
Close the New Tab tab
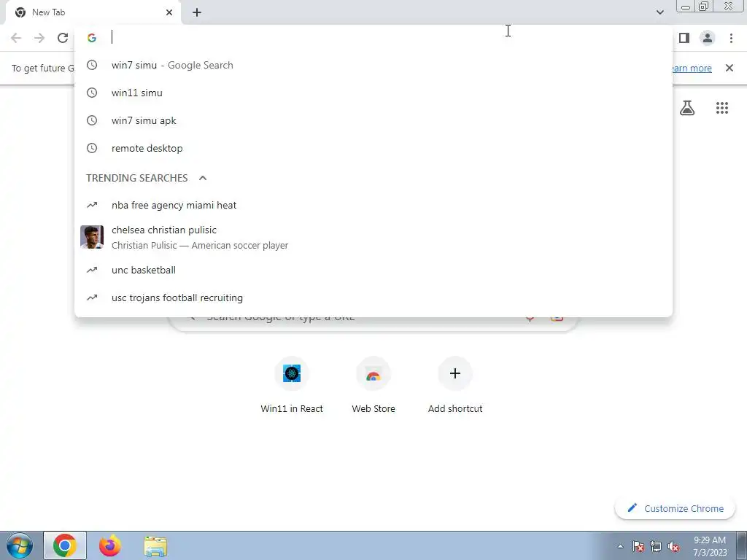169,12
